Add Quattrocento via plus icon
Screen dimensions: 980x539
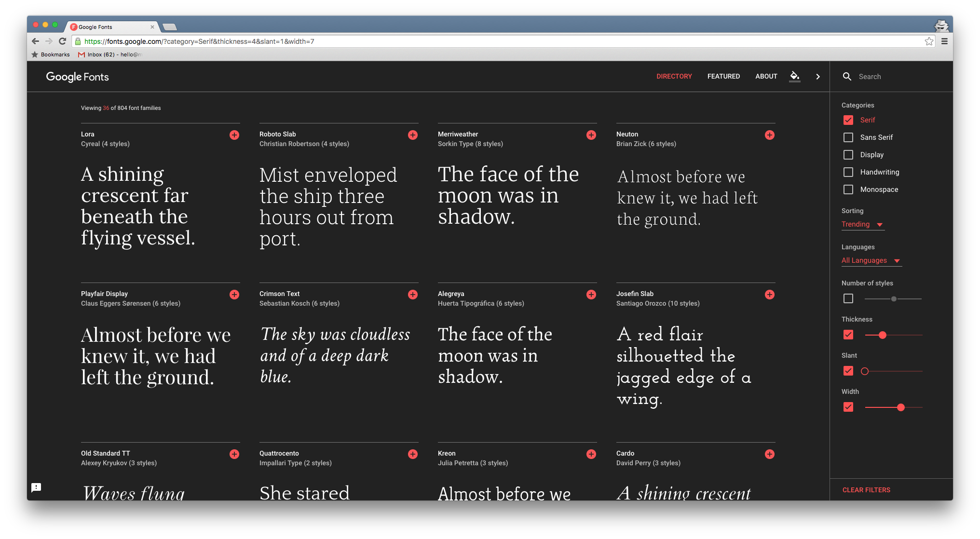pyautogui.click(x=413, y=454)
